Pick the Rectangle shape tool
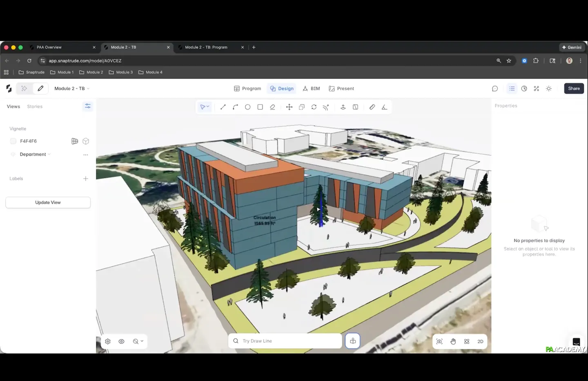The width and height of the screenshot is (588, 381). [x=260, y=107]
